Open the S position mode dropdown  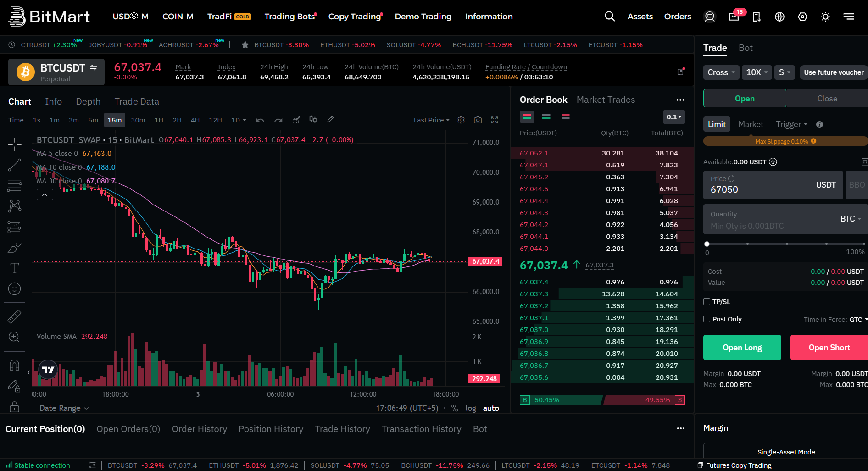point(785,72)
